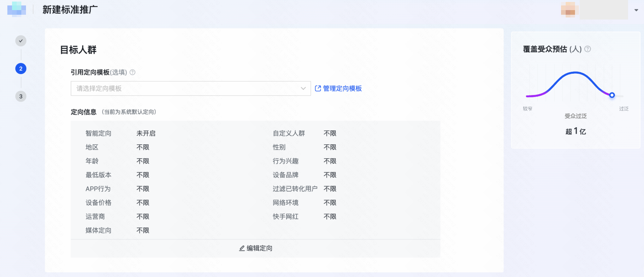
Task: Click the chevron in the template select box
Action: pyautogui.click(x=303, y=88)
